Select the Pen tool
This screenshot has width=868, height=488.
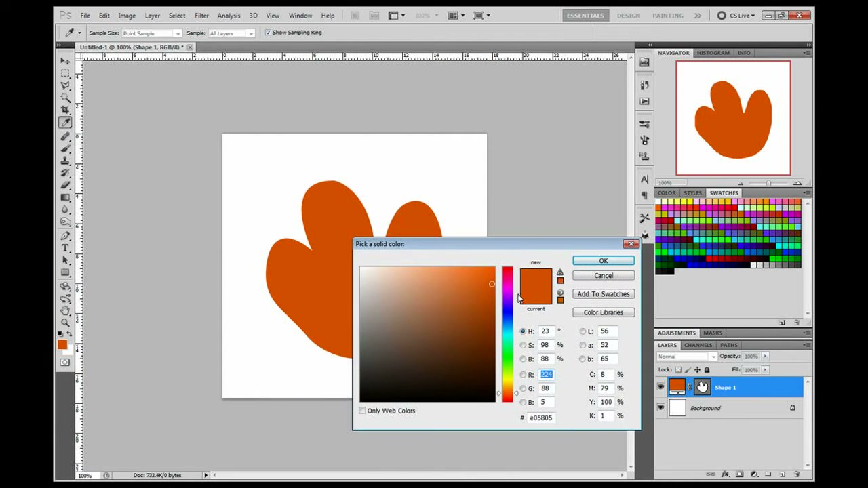click(65, 236)
